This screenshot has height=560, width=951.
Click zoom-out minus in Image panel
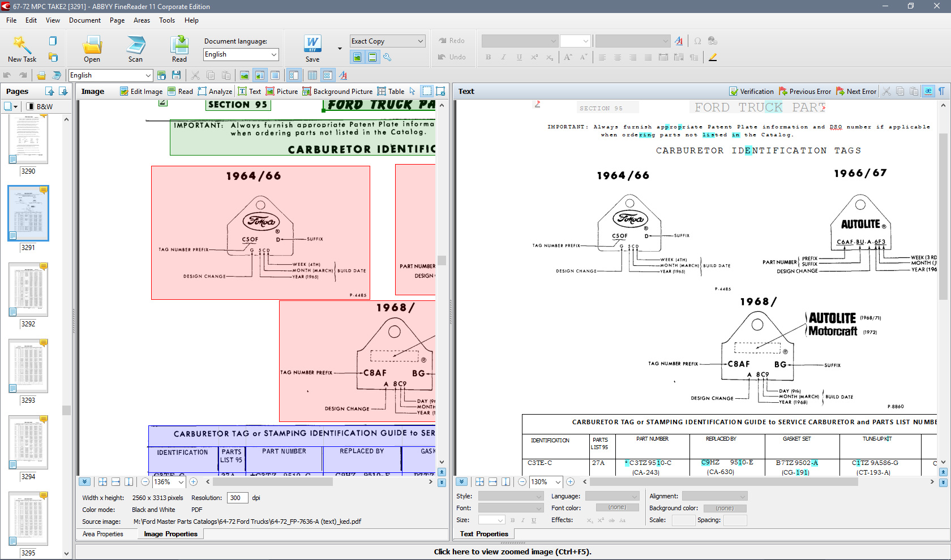coord(145,482)
